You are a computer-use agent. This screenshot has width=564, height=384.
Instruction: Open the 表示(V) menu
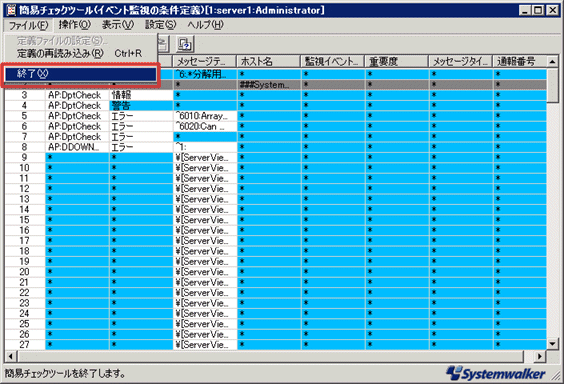118,25
